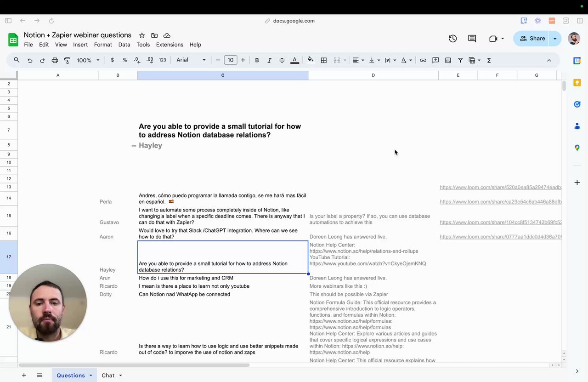Image resolution: width=588 pixels, height=382 pixels.
Task: Increase the font size
Action: point(243,60)
